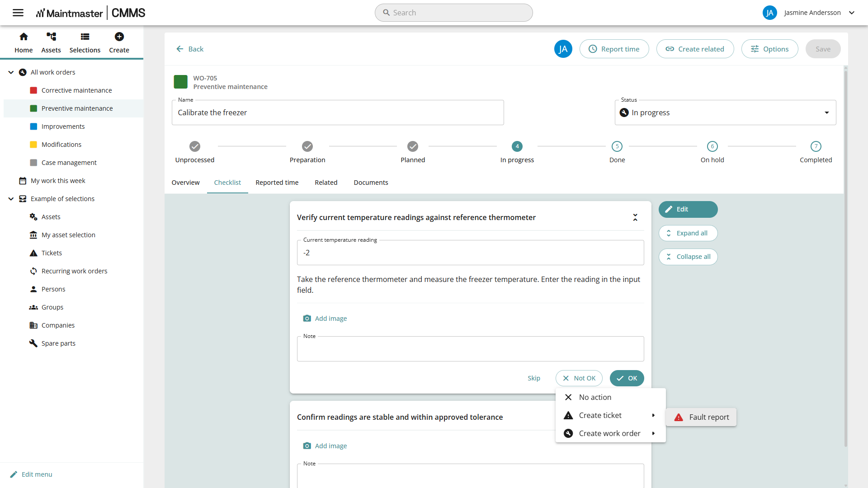Add image to confirm readings step
Screen dimensions: 868x488
325,446
